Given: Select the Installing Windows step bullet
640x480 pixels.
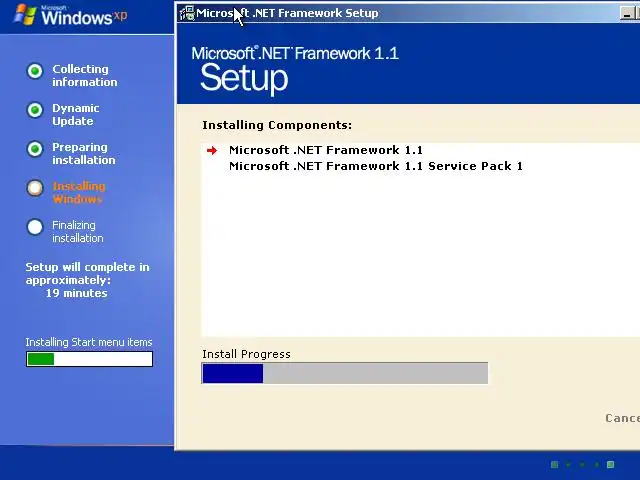Looking at the screenshot, I should click(35, 188).
